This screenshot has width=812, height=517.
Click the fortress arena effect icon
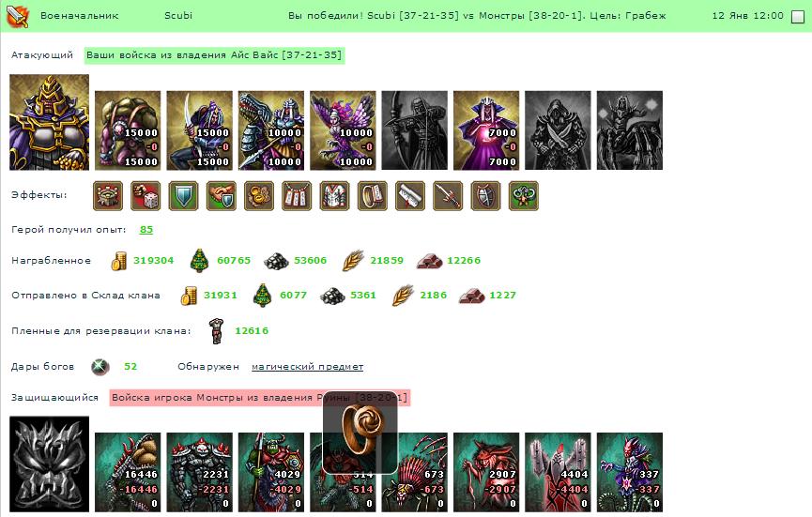pos(108,196)
